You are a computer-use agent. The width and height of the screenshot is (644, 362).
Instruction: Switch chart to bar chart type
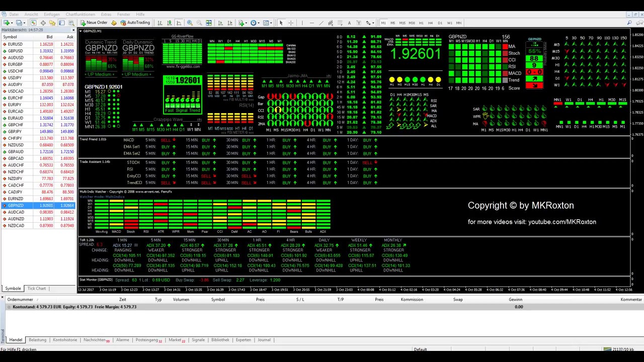159,23
